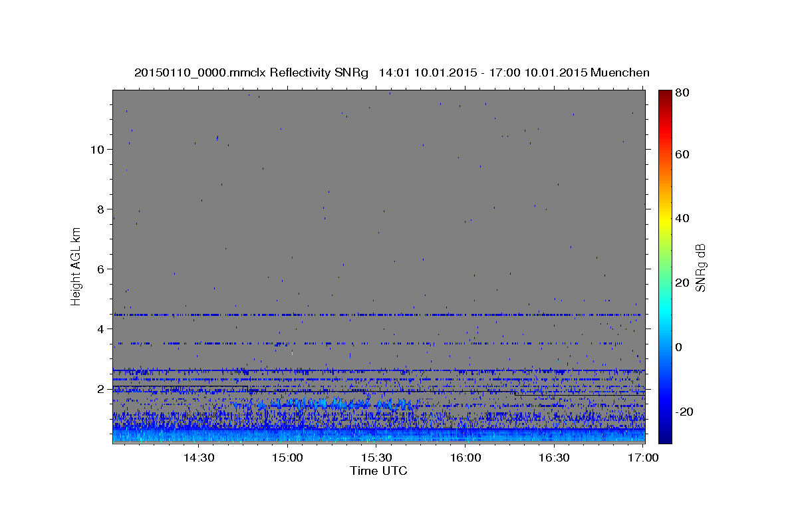The height and width of the screenshot is (532, 798).
Task: Click the '16:30' time tick label
Action: pos(554,458)
